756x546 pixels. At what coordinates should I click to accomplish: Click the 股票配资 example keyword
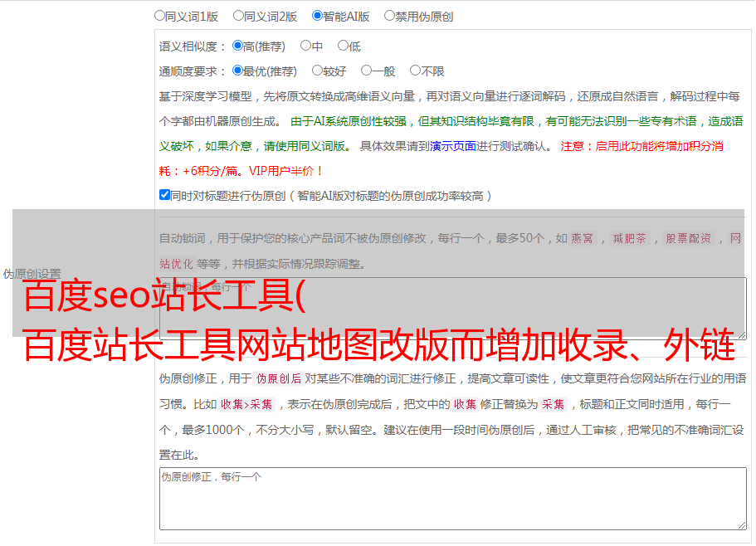pos(689,238)
